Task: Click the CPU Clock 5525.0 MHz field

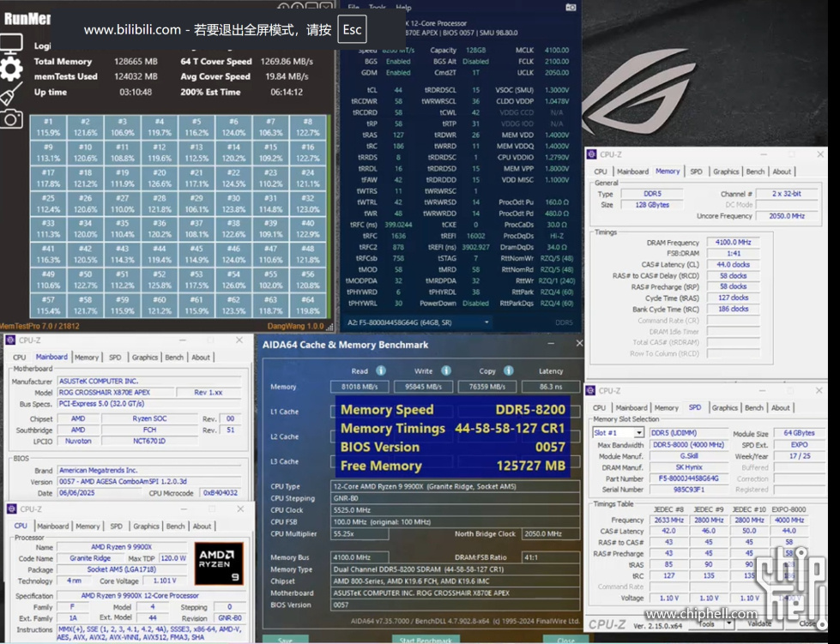Action: pyautogui.click(x=456, y=509)
